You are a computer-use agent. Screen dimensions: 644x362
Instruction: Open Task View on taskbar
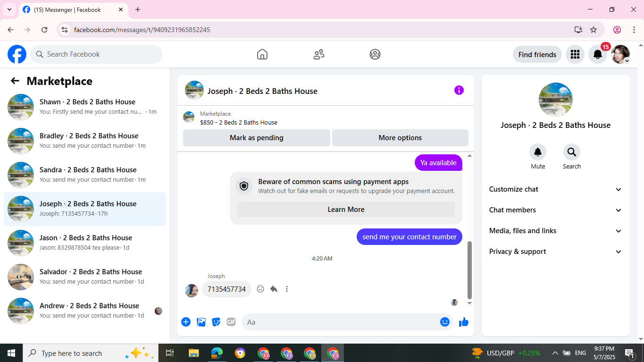pyautogui.click(x=170, y=353)
